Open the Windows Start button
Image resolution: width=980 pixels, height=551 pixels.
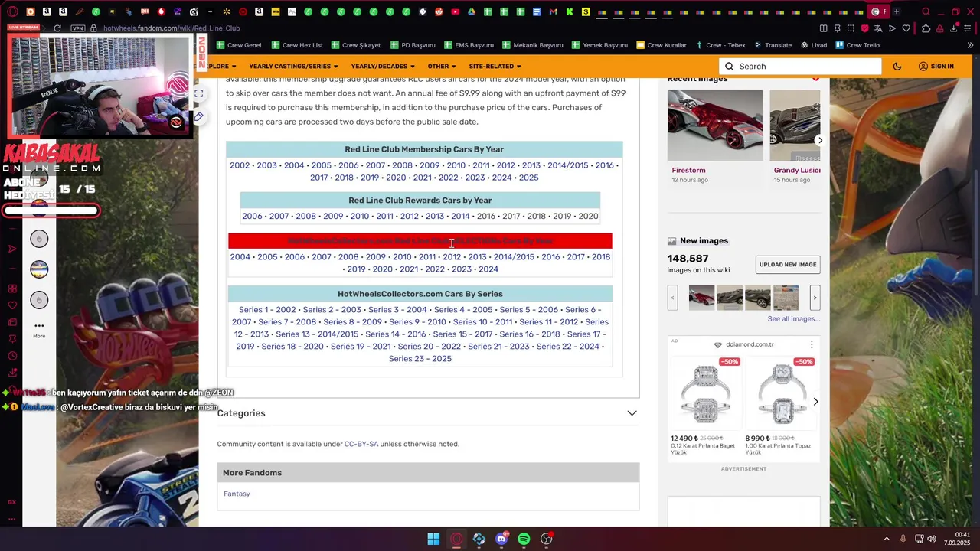click(433, 540)
